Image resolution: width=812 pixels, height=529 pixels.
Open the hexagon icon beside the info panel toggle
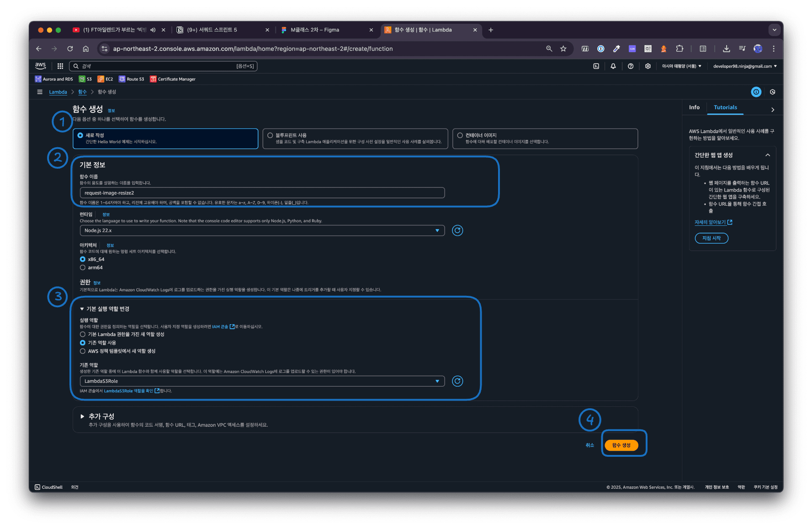(x=773, y=92)
